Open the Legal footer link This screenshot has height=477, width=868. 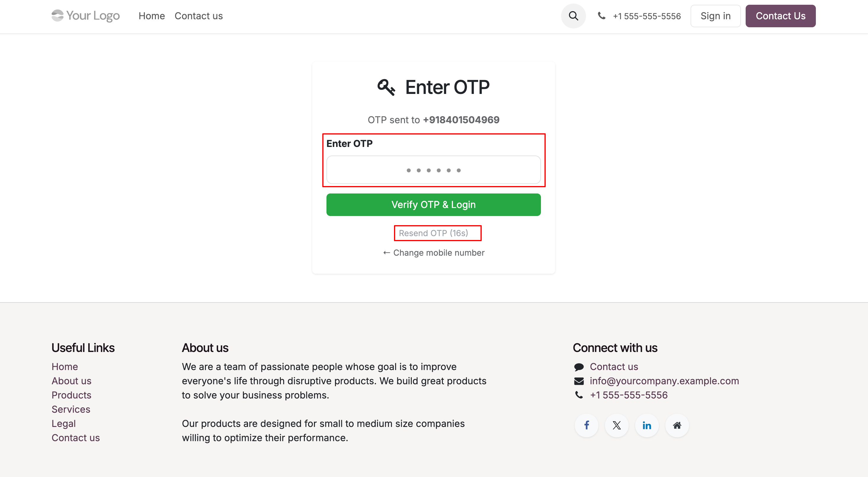tap(64, 423)
